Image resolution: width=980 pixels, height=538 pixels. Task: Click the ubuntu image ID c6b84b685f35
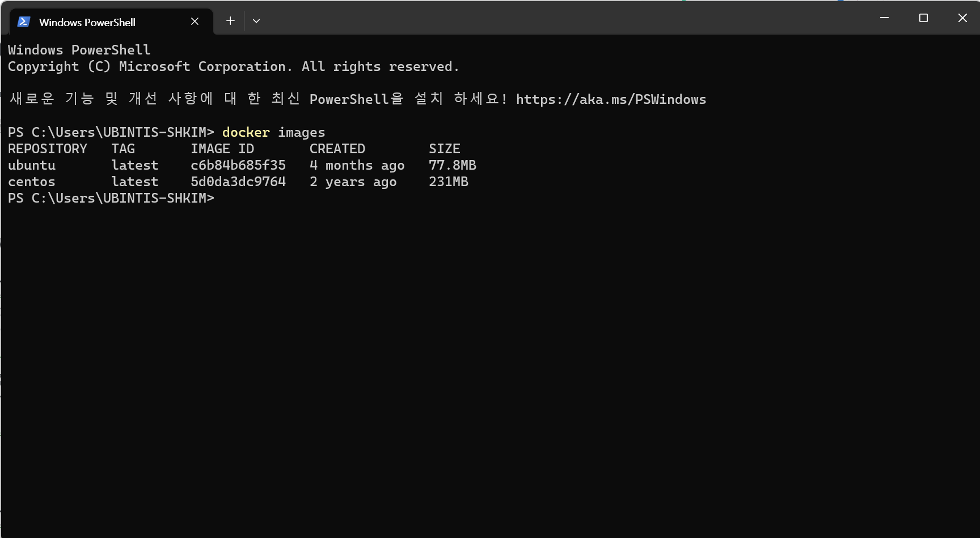238,165
